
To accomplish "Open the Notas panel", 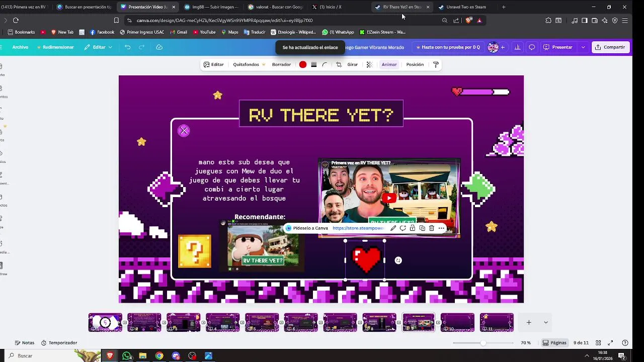I will [25, 343].
